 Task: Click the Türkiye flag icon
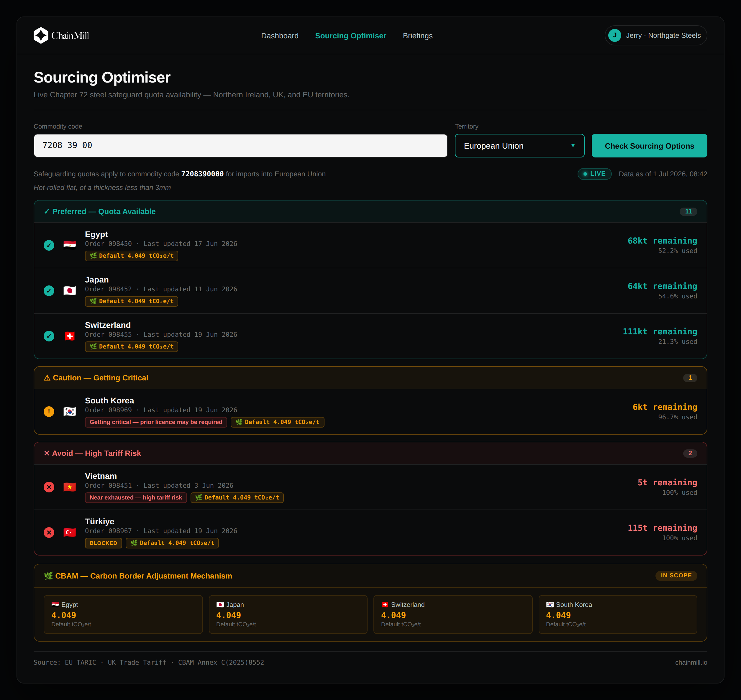[70, 532]
